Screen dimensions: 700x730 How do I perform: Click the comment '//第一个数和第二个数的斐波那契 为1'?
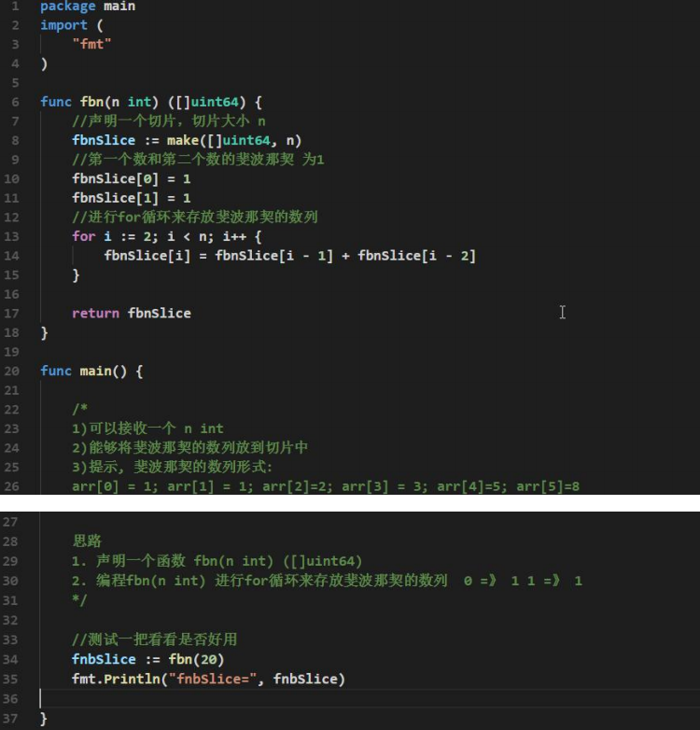(x=198, y=160)
